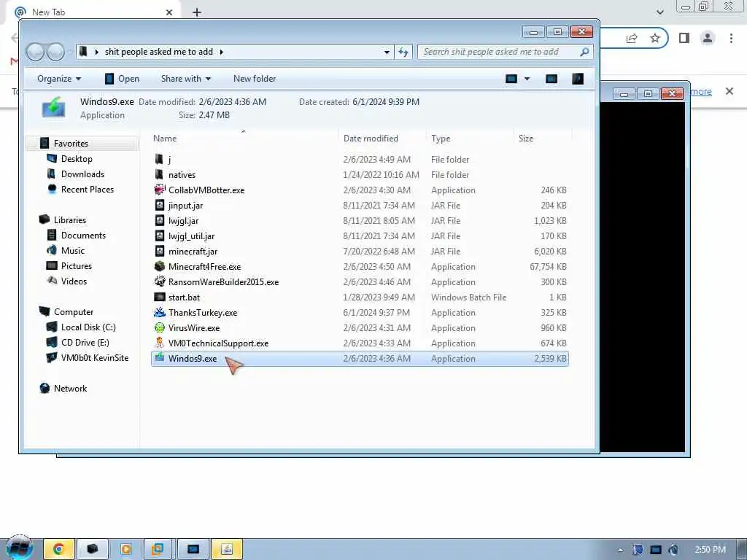This screenshot has height=560, width=747.
Task: Select the New Tab browser tab
Action: tap(93, 12)
